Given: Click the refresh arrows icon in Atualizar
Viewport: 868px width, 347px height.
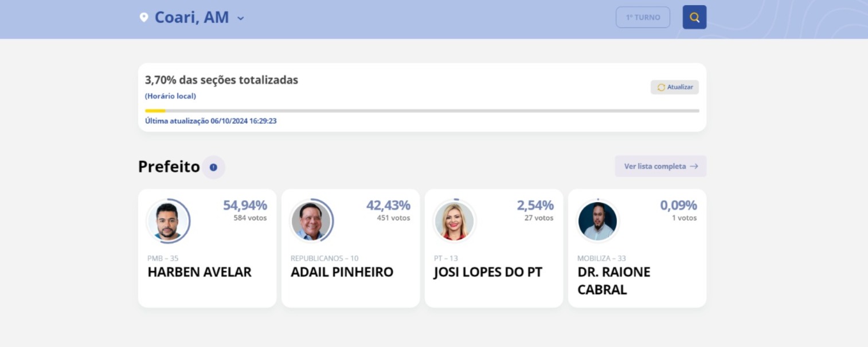Looking at the screenshot, I should [661, 88].
